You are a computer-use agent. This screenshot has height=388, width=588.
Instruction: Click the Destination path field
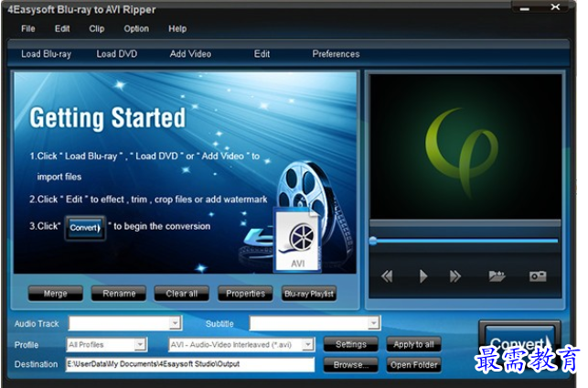tap(190, 364)
